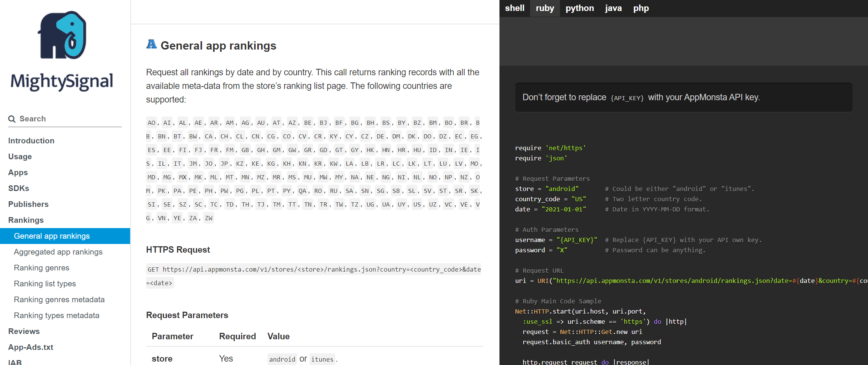Click the Net::HTTP.start code line
This screenshot has height=365, width=868.
580,311
